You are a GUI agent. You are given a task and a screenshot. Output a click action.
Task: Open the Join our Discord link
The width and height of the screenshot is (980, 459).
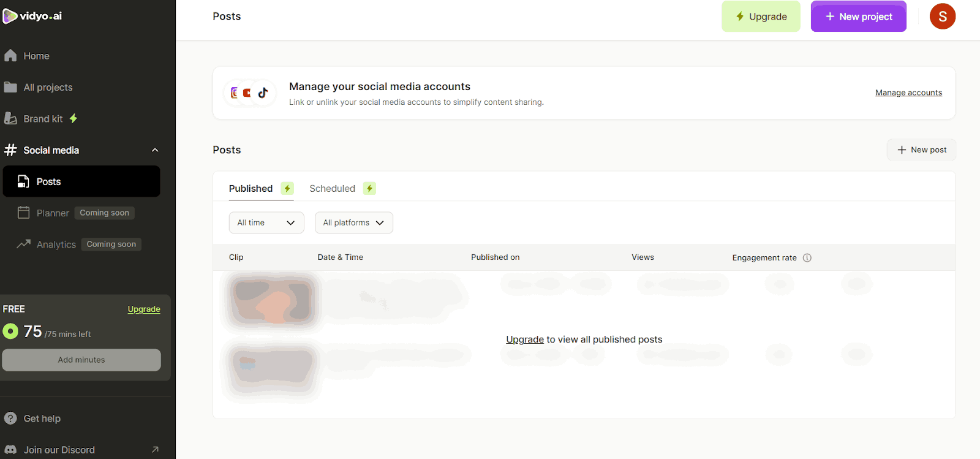(59, 450)
